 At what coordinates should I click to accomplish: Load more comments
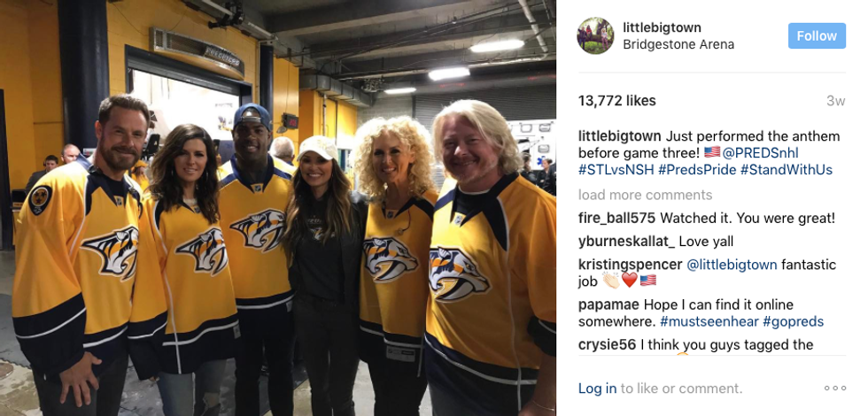tap(645, 195)
